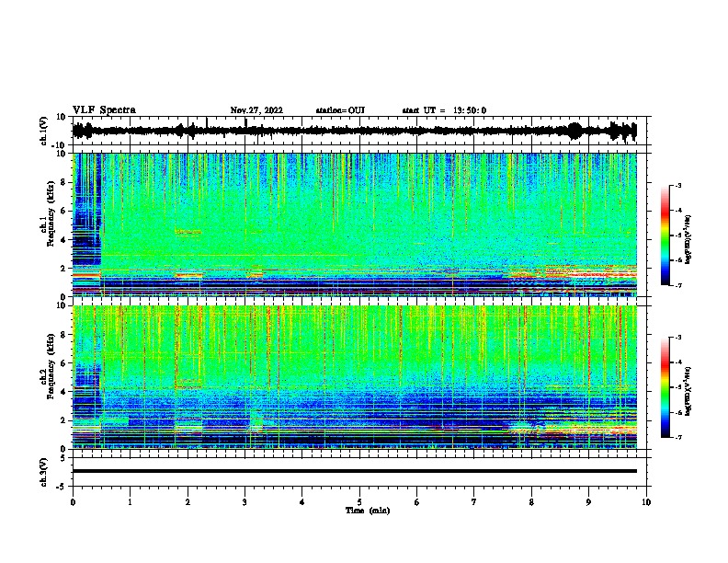Click the ch.3 flat black voltage trace
The image size is (728, 563).
pyautogui.click(x=354, y=471)
